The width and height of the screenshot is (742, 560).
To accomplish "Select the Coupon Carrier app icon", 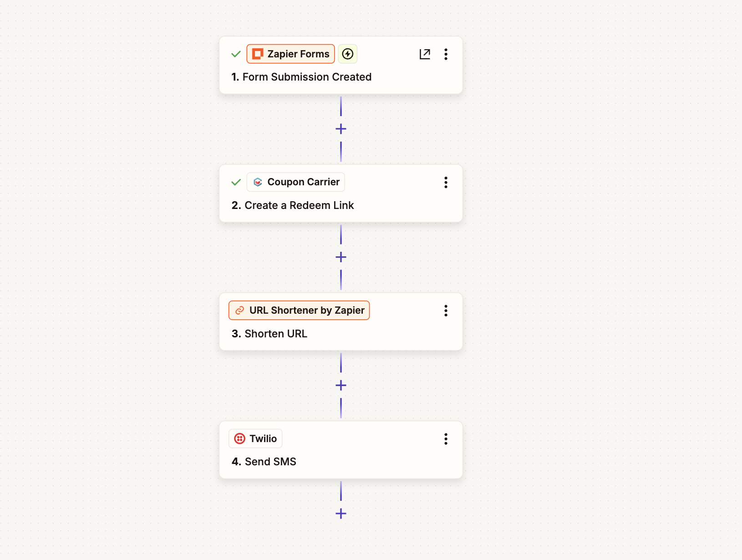I will (x=258, y=182).
